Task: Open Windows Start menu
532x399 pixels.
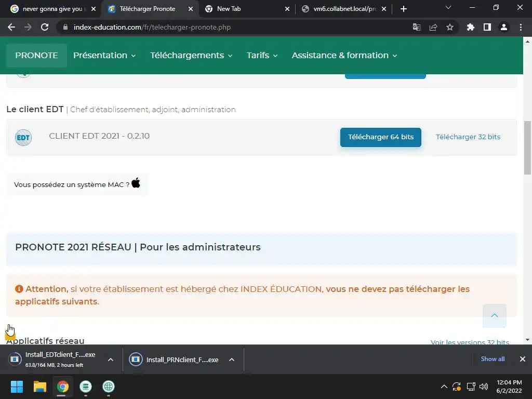Action: [17, 387]
